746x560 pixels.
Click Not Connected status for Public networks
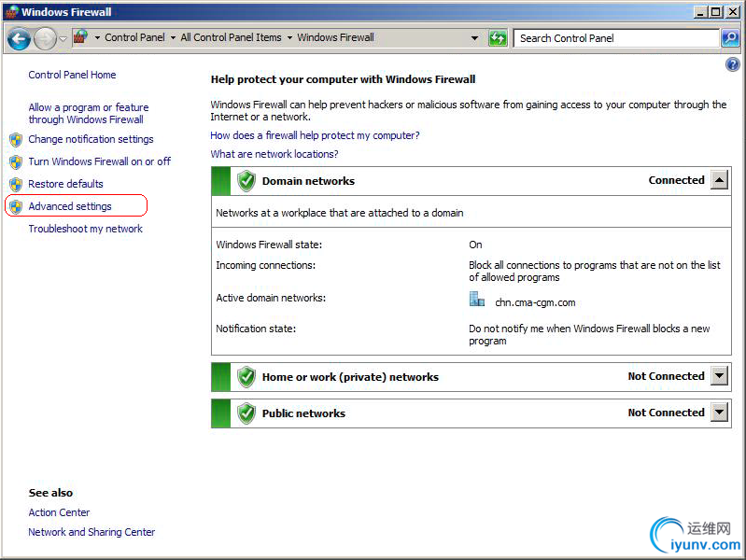(x=666, y=413)
